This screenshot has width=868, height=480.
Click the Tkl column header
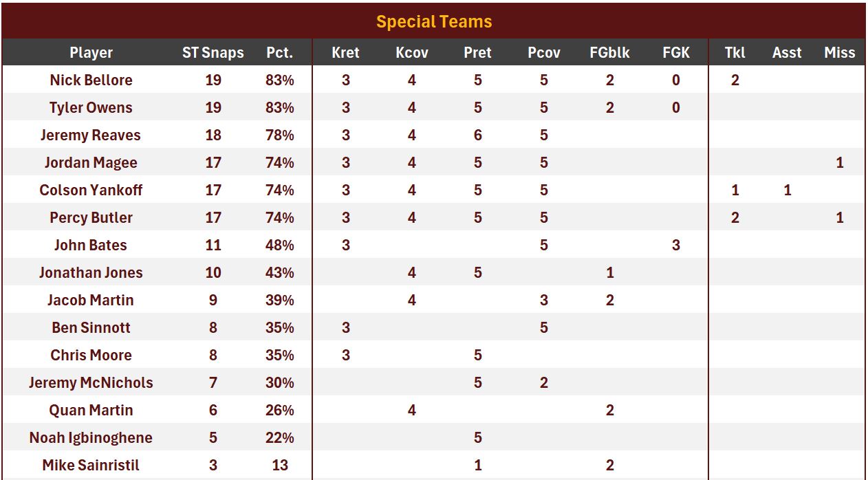tap(735, 52)
